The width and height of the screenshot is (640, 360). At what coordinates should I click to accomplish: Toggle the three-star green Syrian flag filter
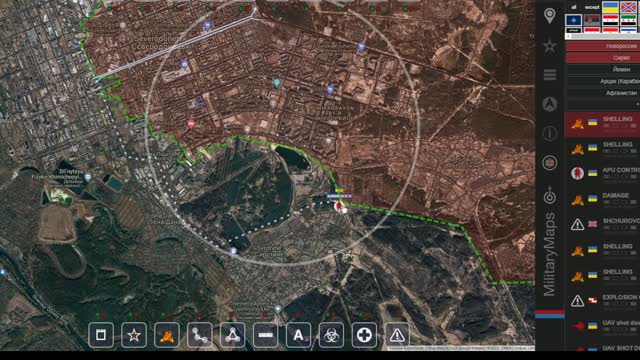(x=629, y=20)
